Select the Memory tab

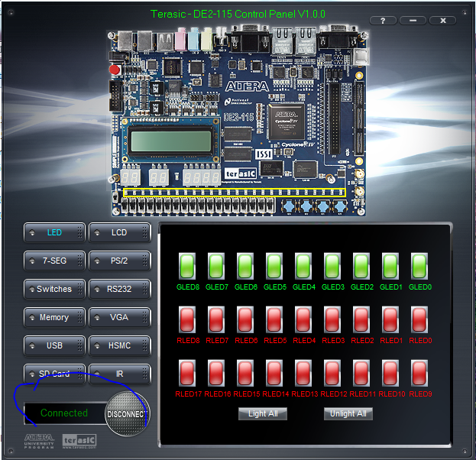click(54, 318)
